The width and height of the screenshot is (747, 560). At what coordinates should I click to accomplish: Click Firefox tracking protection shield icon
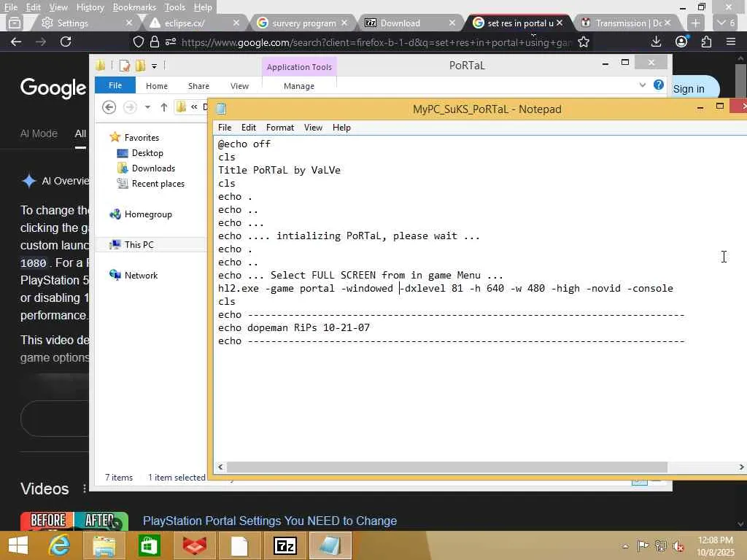138,42
